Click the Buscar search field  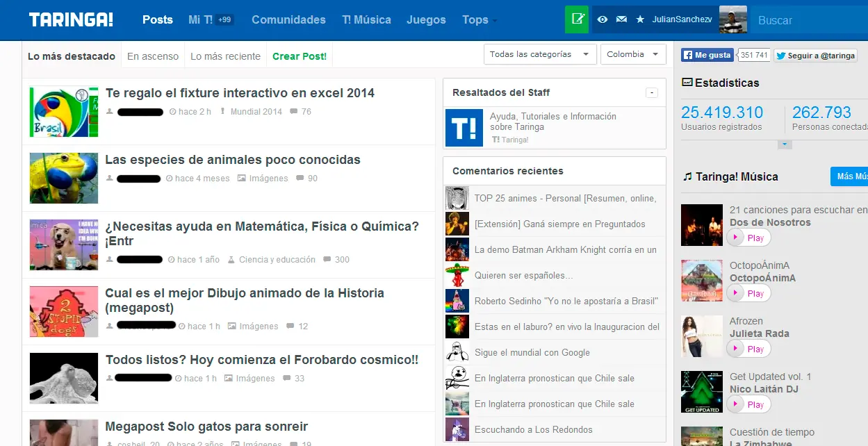click(x=809, y=20)
